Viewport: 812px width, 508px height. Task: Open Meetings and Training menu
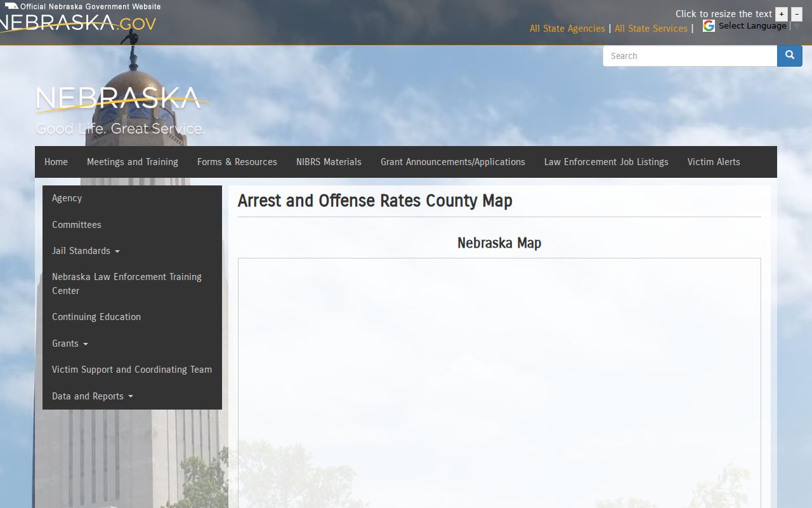pos(133,162)
